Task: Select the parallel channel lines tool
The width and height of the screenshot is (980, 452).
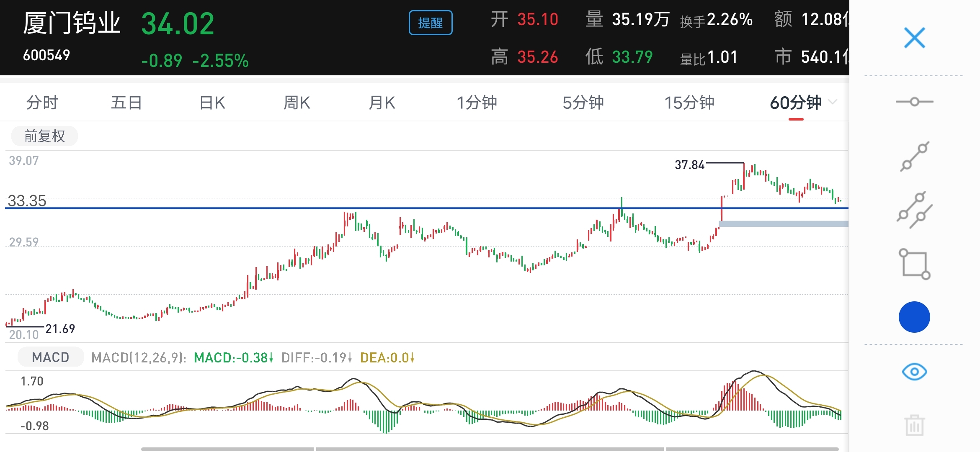Action: [914, 210]
